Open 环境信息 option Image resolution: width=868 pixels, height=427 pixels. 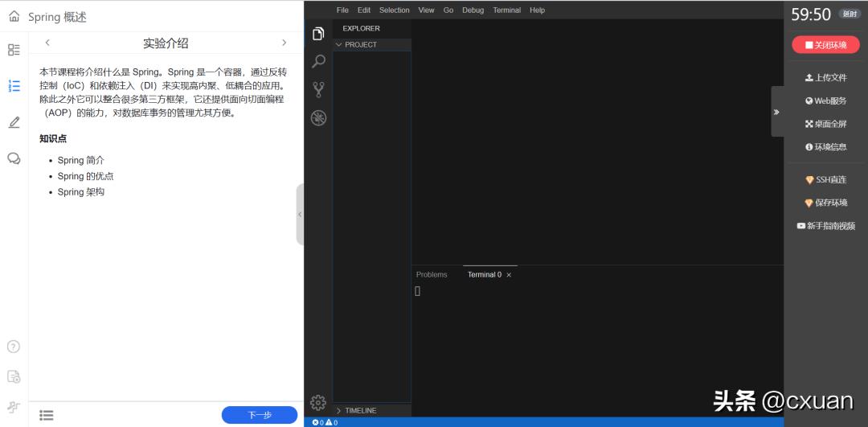coord(826,147)
